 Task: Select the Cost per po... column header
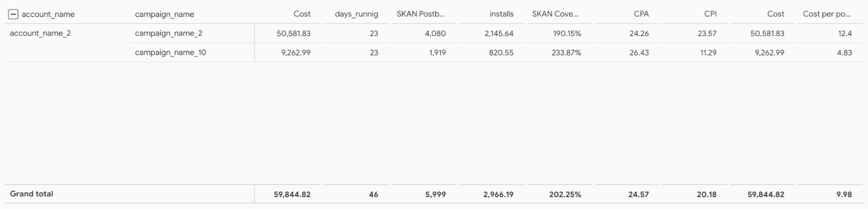(826, 14)
